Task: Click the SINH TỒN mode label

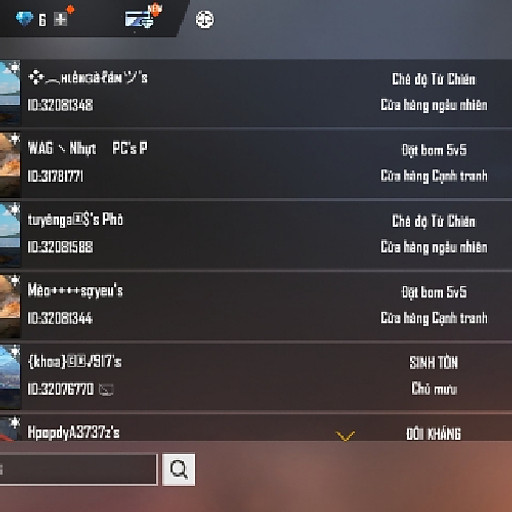Action: pos(433,362)
